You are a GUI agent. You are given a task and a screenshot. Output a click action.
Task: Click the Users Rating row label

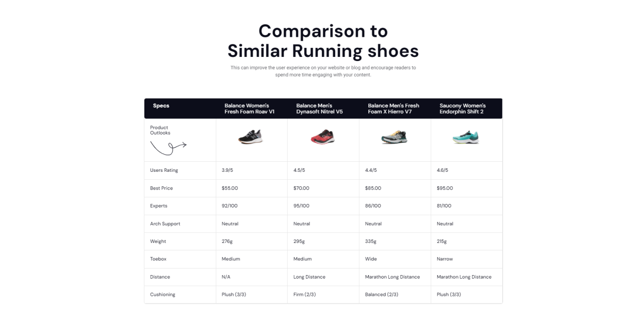(164, 170)
